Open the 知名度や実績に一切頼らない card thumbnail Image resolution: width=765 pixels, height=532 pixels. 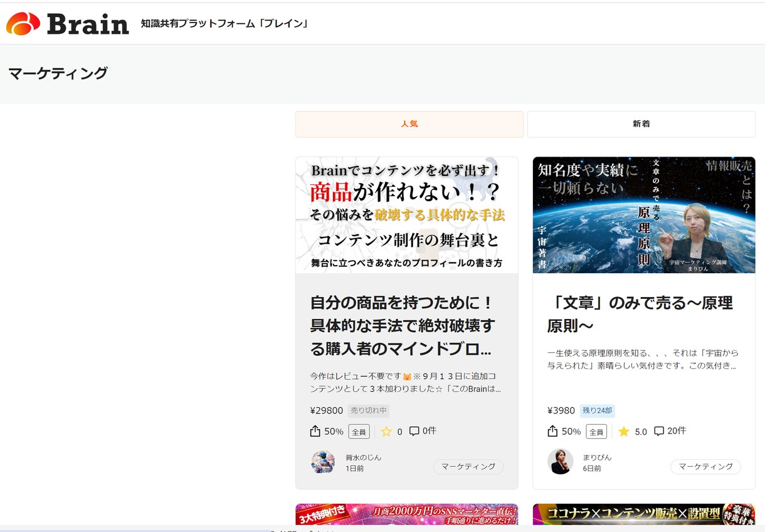click(x=644, y=215)
